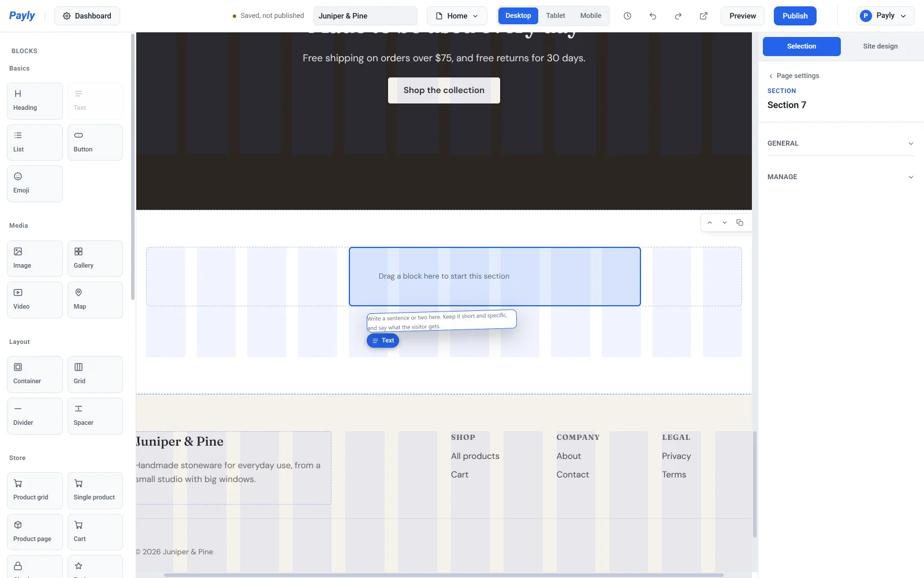
Task: Choose the Emoji block
Action: click(35, 184)
